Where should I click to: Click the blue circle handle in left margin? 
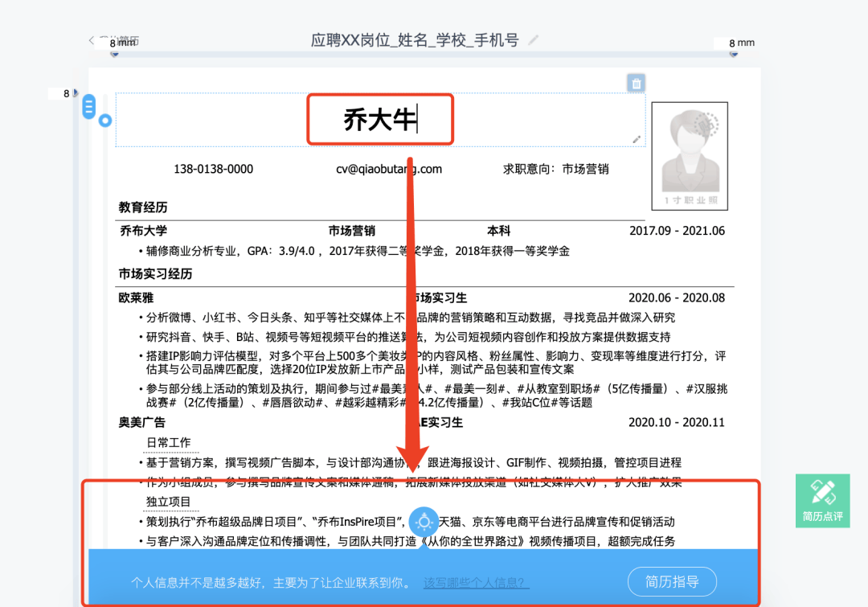click(x=104, y=120)
